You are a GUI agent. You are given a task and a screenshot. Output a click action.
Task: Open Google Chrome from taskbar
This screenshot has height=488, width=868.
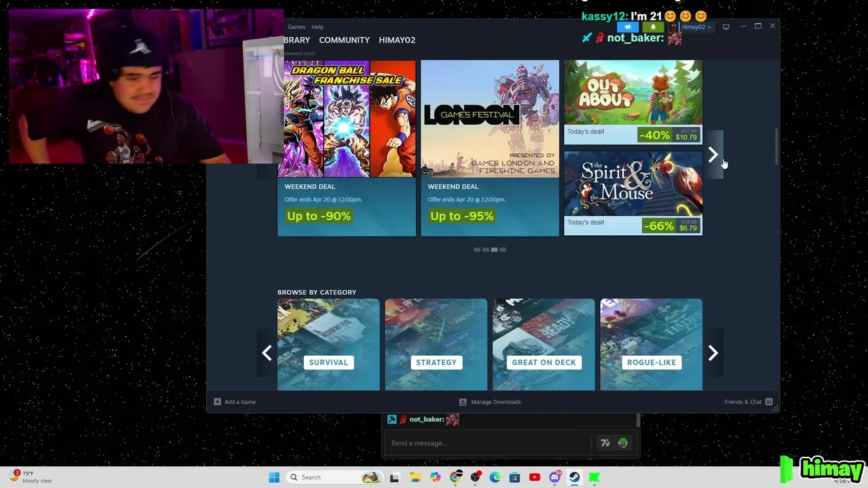tap(455, 477)
